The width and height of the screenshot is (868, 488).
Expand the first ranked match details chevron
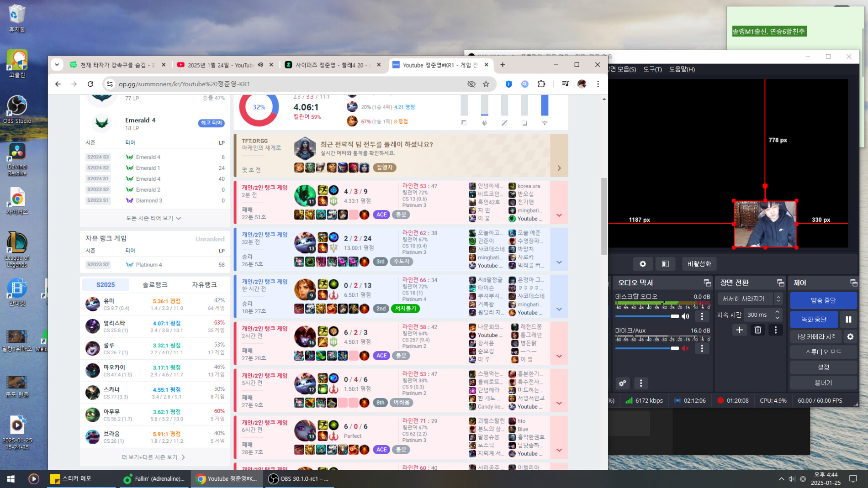pos(559,215)
